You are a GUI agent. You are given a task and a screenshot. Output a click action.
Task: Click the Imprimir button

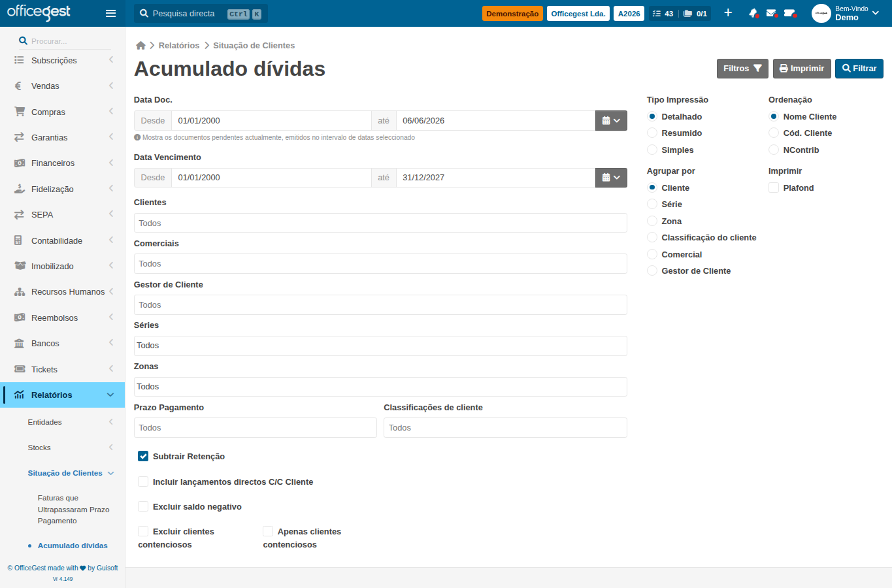(802, 69)
